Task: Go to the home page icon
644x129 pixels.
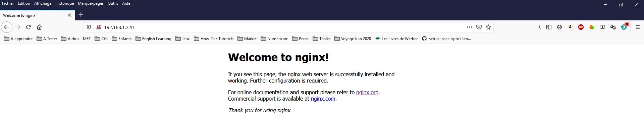Action: pos(39,27)
